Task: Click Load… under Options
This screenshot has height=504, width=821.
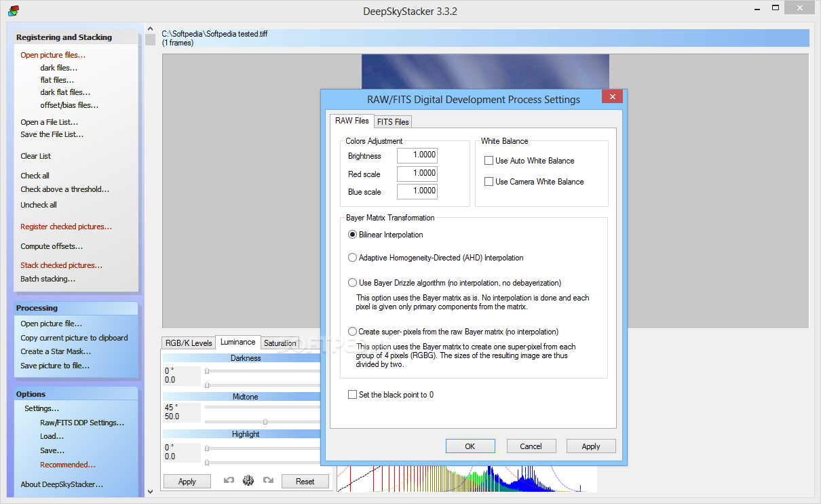Action: pyautogui.click(x=52, y=436)
